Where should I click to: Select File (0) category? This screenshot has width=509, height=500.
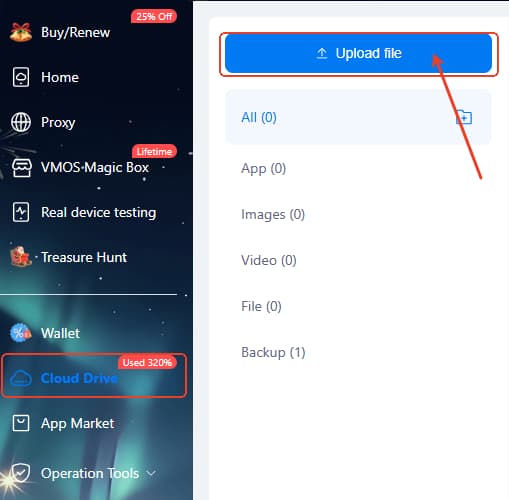tap(261, 306)
